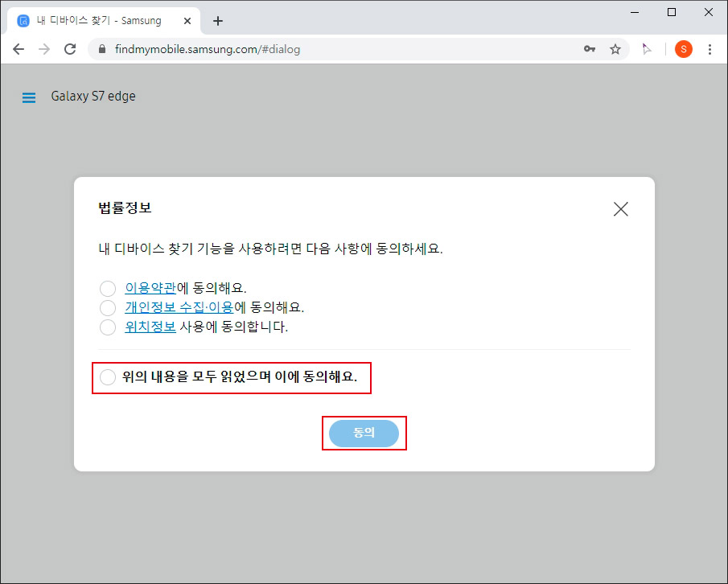Viewport: 728px width, 584px height.
Task: Close the 내 디바이스 찾기 tab
Action: tap(187, 21)
